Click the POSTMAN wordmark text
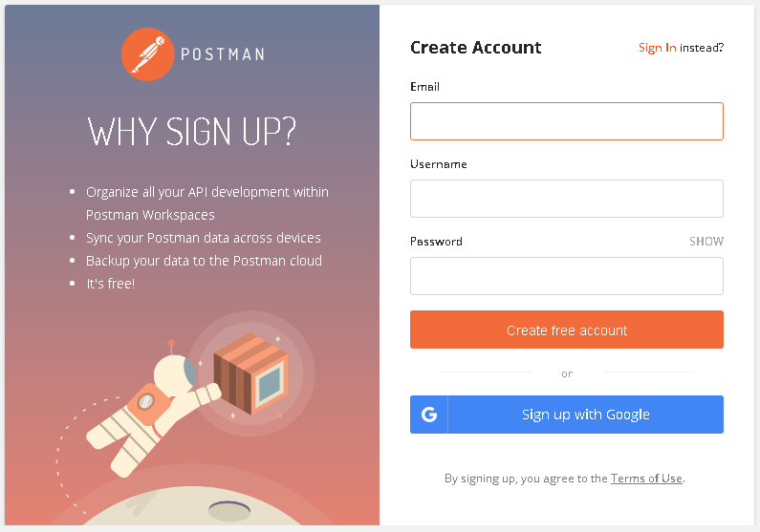 tap(223, 54)
